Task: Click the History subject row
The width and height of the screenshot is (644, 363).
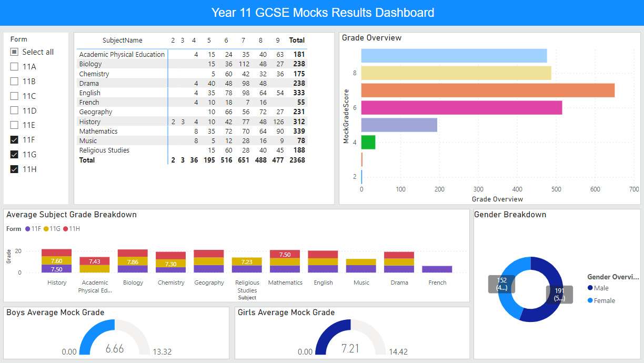Action: coord(89,122)
